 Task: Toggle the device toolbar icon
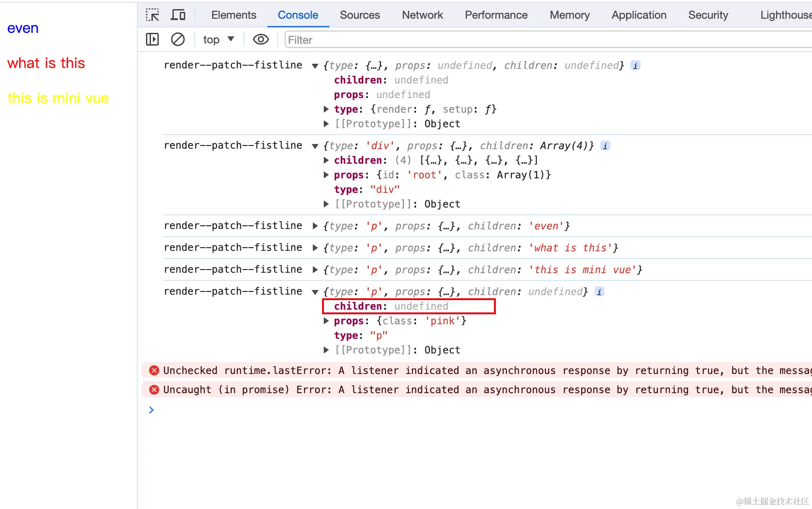pyautogui.click(x=178, y=15)
